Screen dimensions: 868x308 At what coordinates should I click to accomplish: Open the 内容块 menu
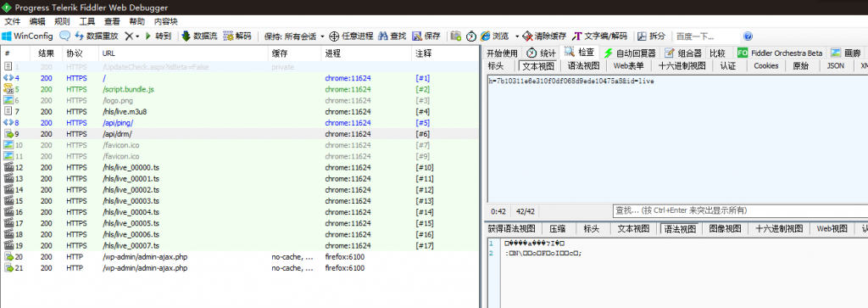(x=166, y=21)
